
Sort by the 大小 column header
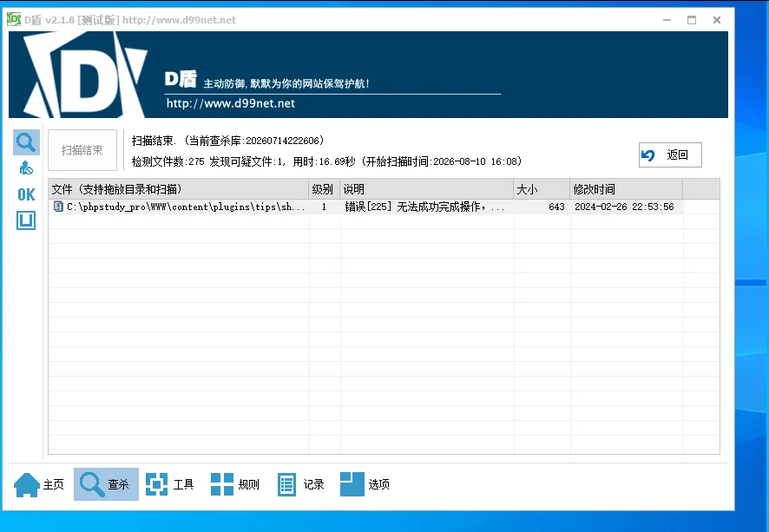[x=542, y=189]
